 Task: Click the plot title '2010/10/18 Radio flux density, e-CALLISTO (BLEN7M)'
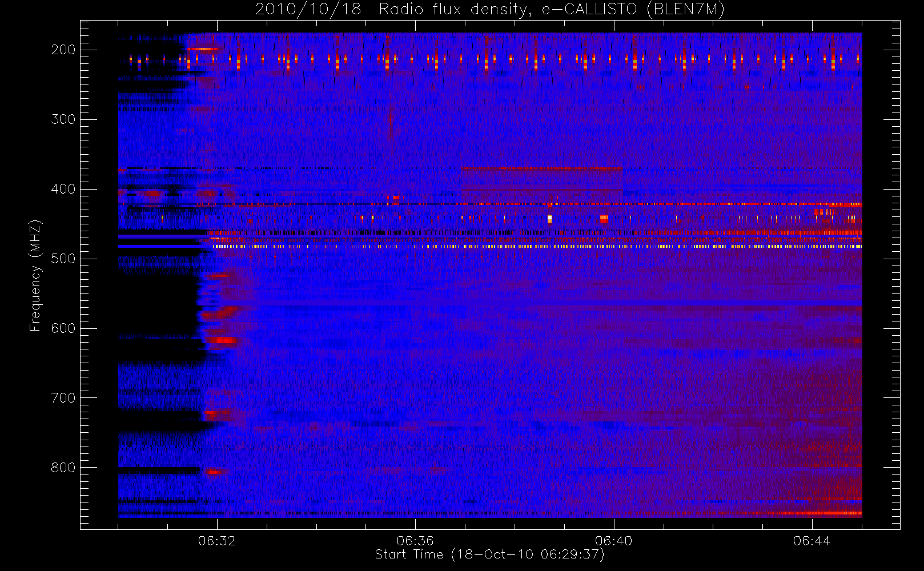click(490, 9)
